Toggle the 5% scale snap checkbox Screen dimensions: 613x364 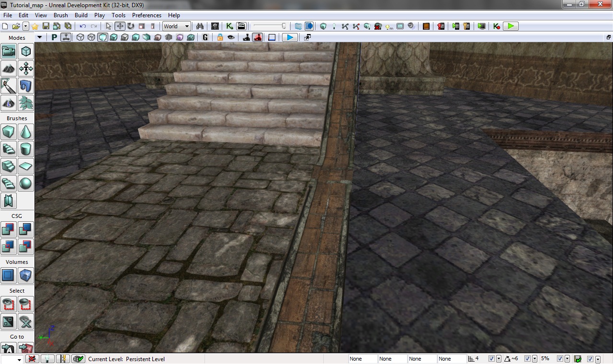(559, 359)
